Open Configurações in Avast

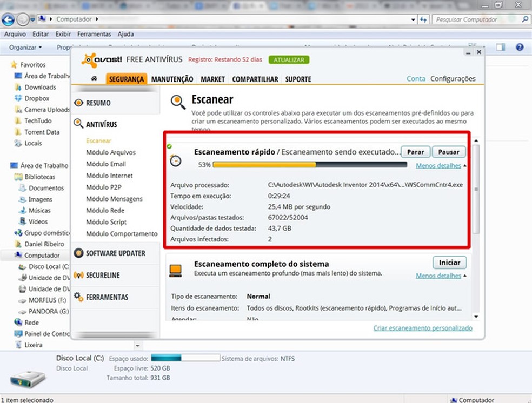453,79
